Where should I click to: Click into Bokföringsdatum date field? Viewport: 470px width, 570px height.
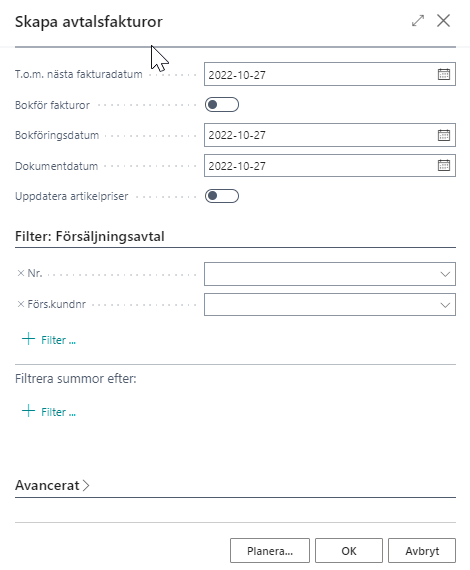tap(320, 135)
